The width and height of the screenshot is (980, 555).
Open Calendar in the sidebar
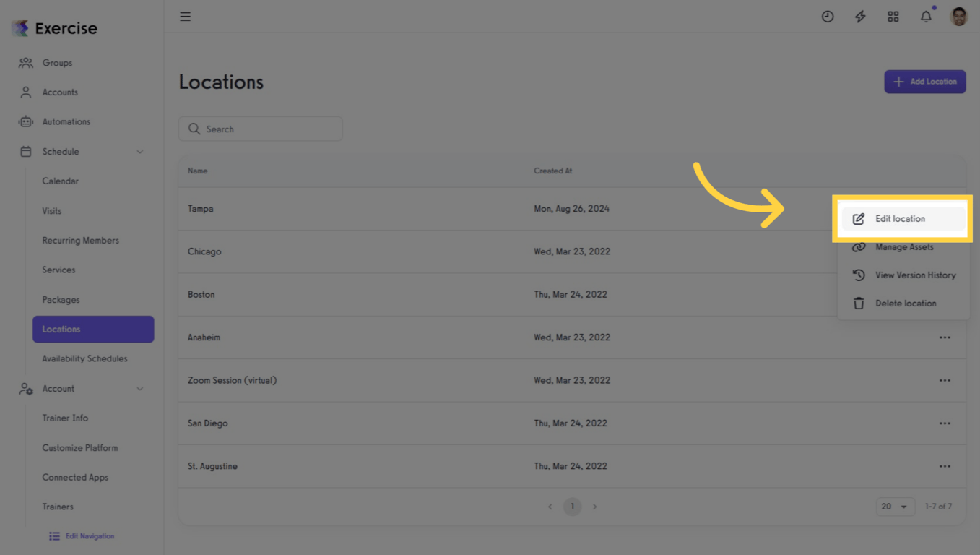pyautogui.click(x=58, y=181)
